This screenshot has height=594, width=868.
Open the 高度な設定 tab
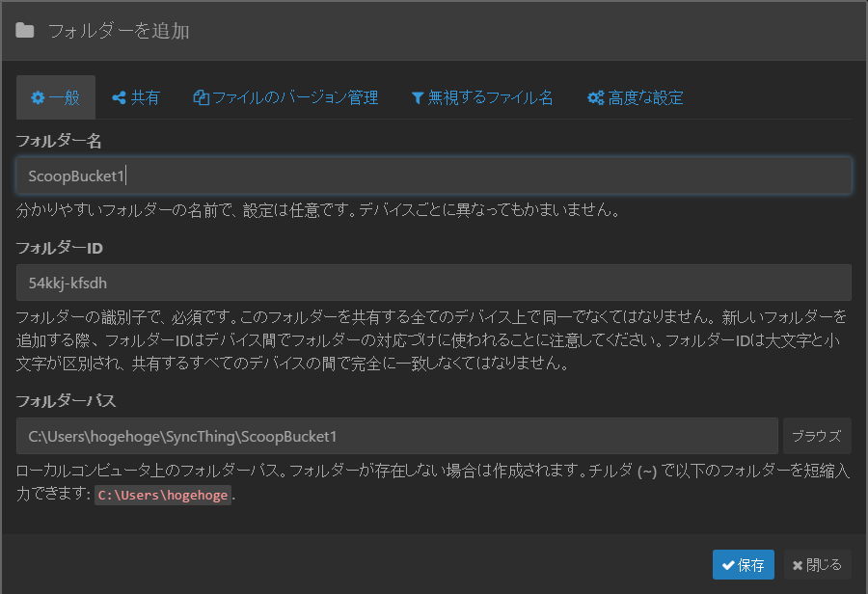[635, 98]
